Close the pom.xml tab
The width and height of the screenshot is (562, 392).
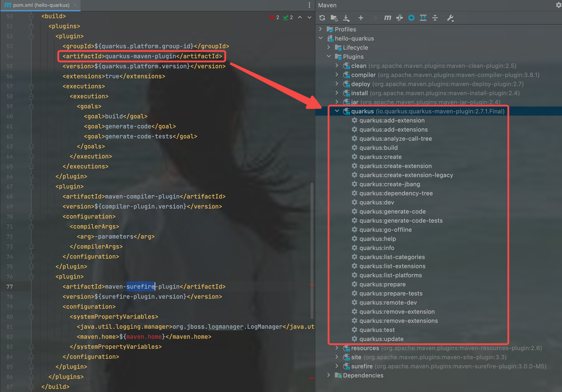75,5
